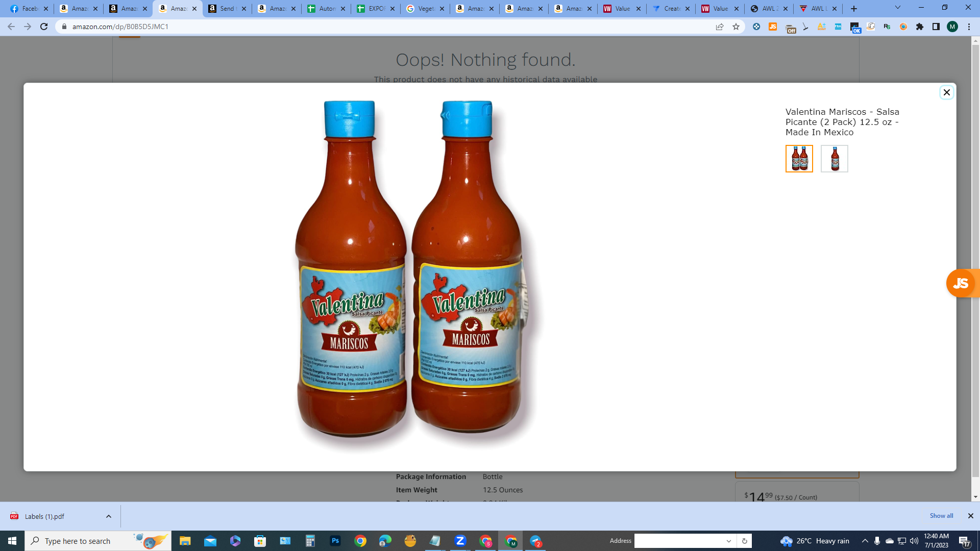
Task: Expand the taskbar Address dropdown
Action: tap(729, 541)
